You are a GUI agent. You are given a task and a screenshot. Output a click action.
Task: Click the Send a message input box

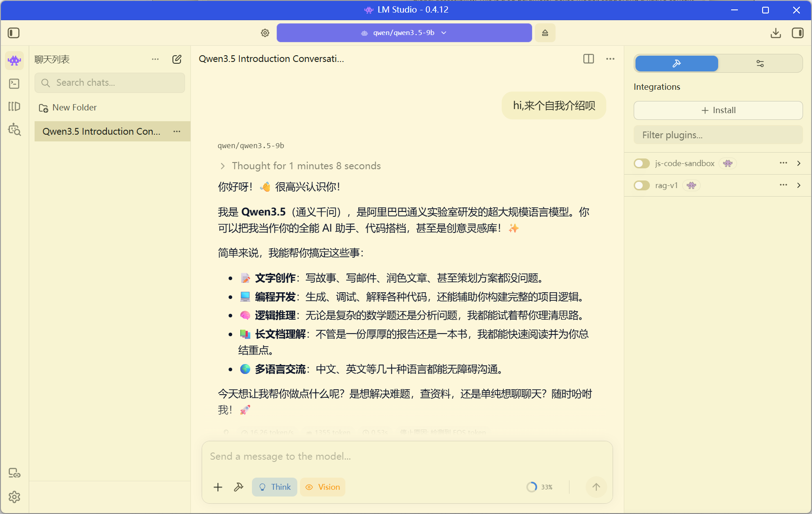[x=407, y=457]
